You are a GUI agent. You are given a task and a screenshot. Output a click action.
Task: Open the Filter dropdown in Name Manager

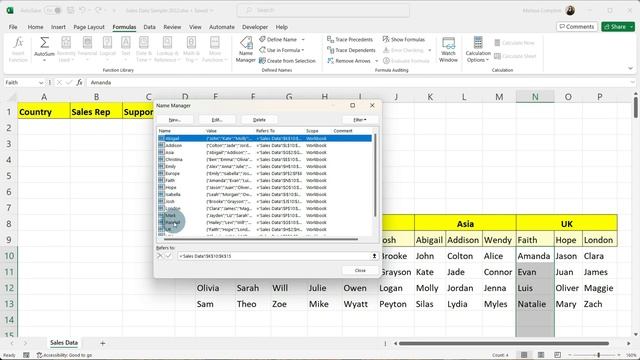coord(360,120)
